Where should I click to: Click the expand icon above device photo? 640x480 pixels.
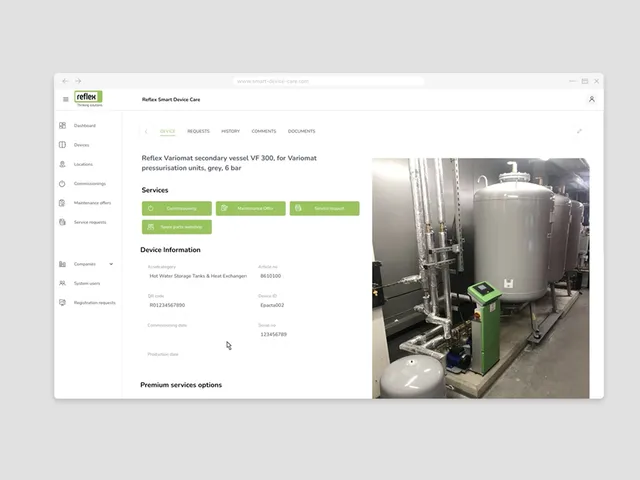tap(579, 131)
